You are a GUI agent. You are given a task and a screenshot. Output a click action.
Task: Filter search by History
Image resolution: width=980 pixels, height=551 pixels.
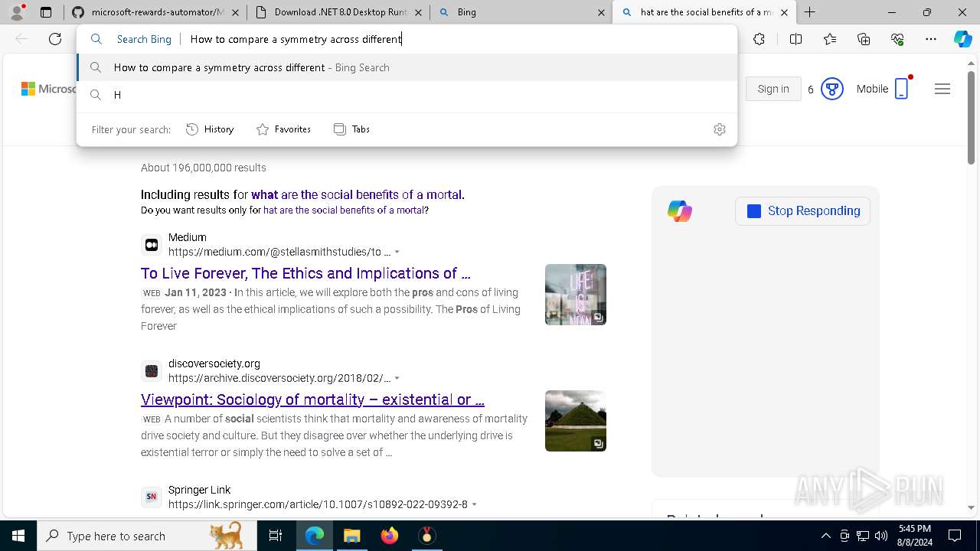(x=210, y=129)
